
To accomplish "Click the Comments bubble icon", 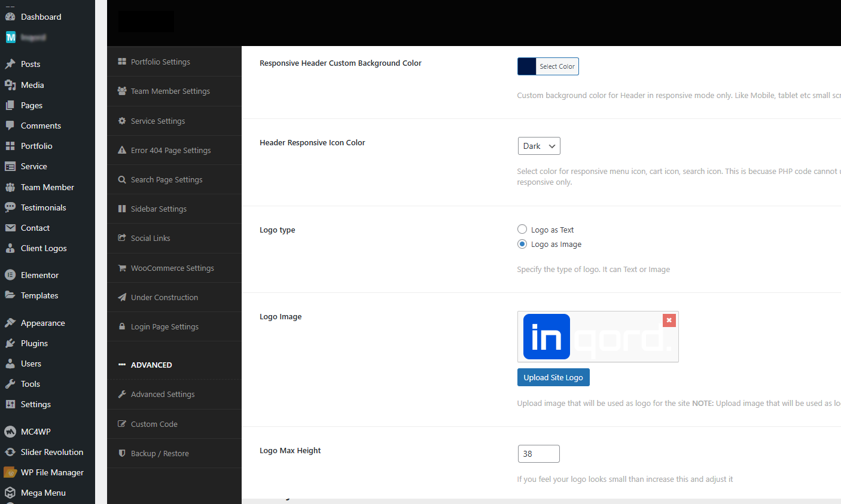I will click(x=10, y=126).
